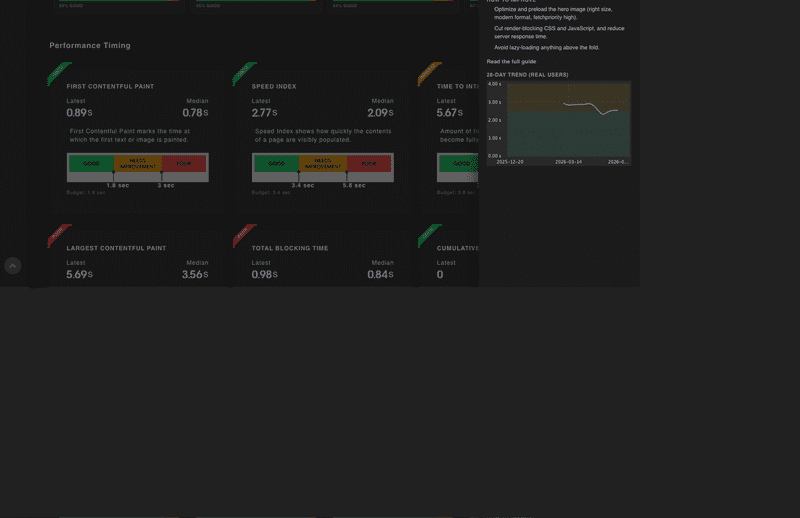Screen dimensions: 800x518
Task: Select the Largest Contentful Paint heading
Action: 116,249
